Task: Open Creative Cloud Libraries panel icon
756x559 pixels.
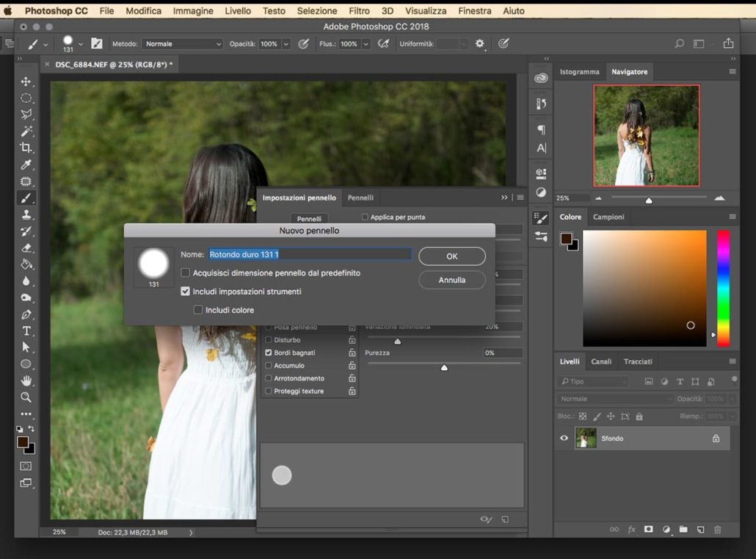Action: [x=541, y=78]
